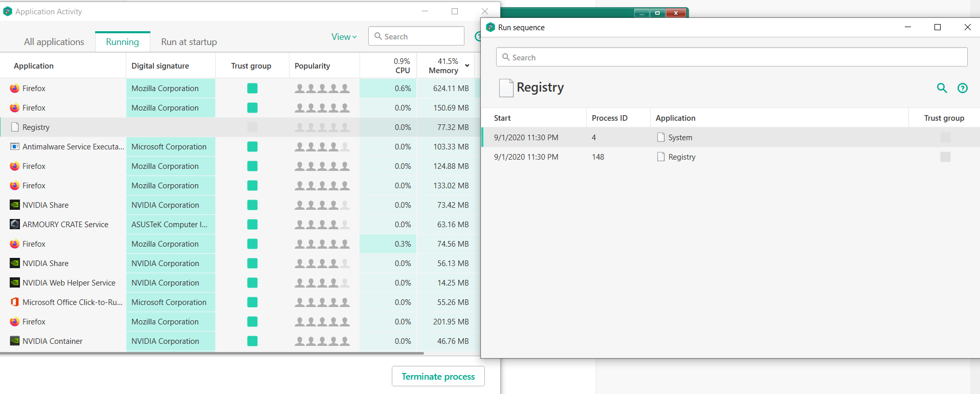The width and height of the screenshot is (980, 394).
Task: Open help via question mark in Run sequence
Action: point(963,88)
